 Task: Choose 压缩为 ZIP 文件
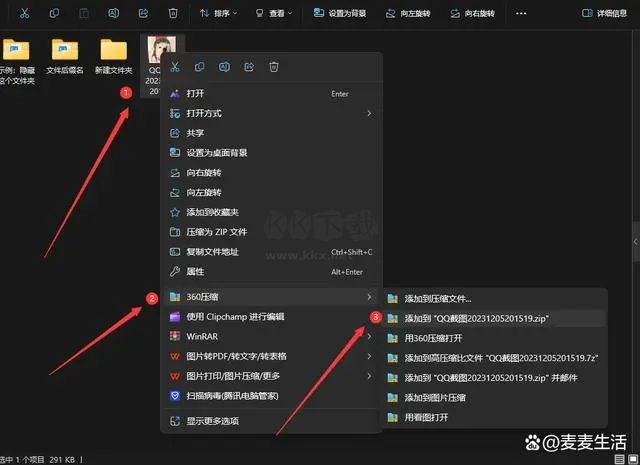(271, 232)
